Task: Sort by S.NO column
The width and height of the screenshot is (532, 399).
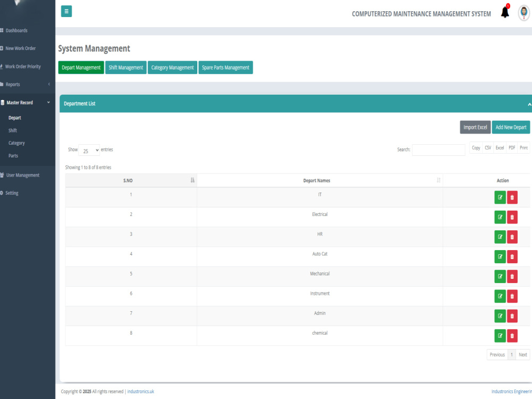Action: click(131, 180)
